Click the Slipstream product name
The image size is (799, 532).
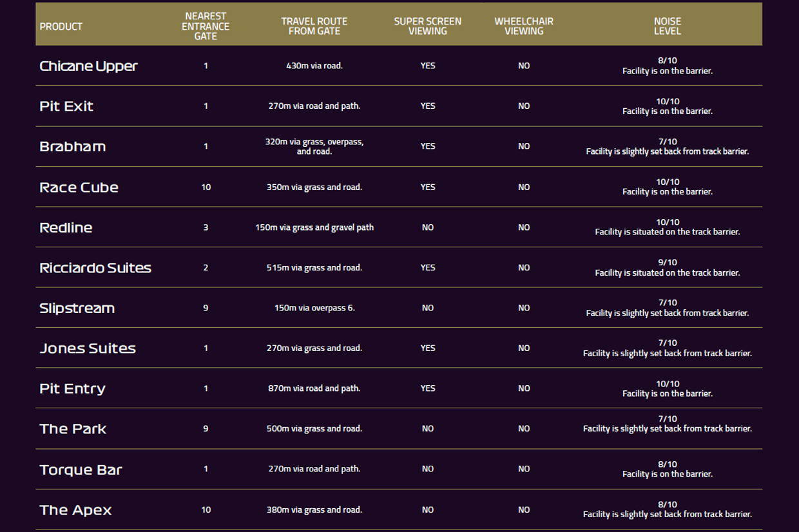(x=77, y=309)
